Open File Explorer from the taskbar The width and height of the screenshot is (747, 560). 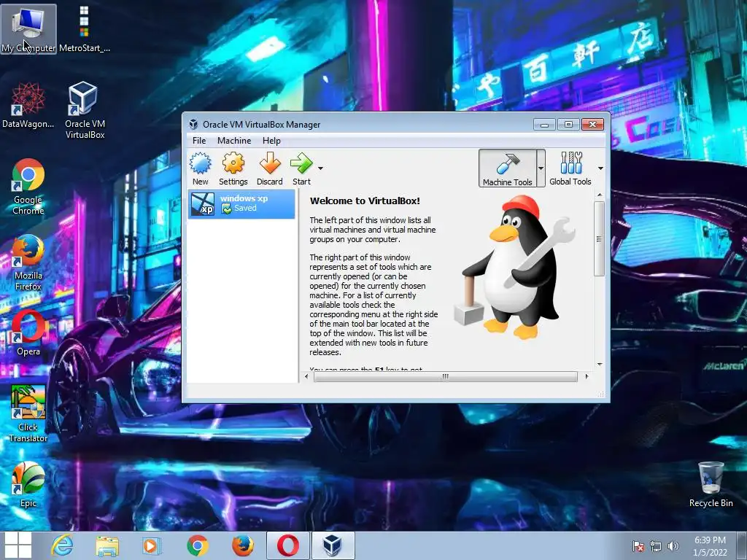tap(107, 545)
